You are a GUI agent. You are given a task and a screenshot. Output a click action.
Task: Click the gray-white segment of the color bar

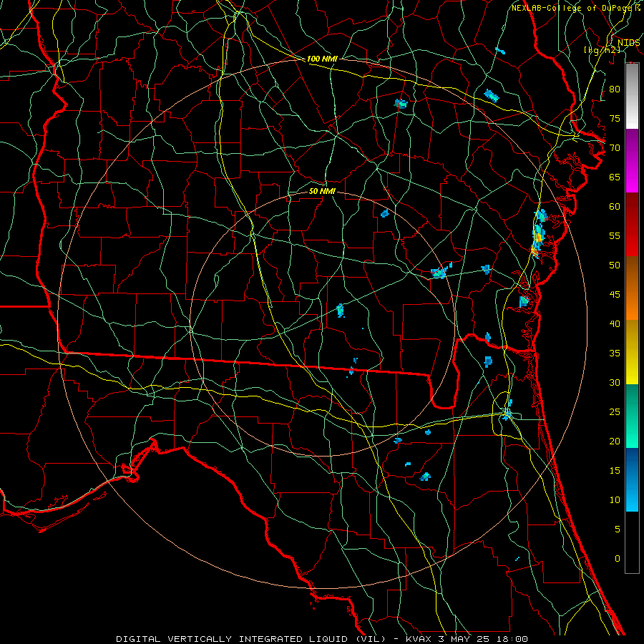coord(632,96)
